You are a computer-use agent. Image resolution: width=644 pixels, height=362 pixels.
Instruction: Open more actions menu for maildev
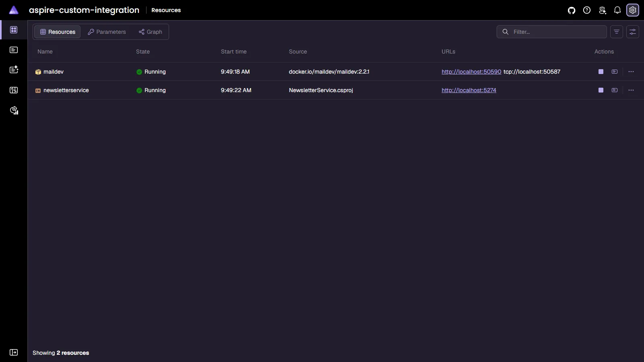631,72
